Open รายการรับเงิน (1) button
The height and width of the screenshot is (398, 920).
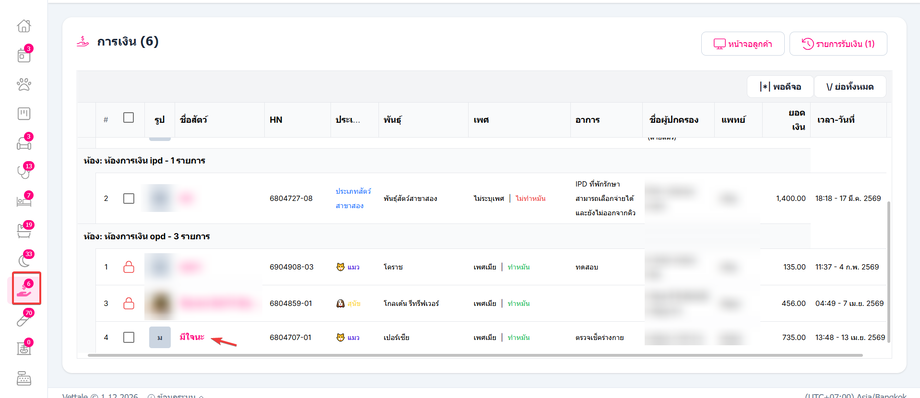click(x=838, y=44)
